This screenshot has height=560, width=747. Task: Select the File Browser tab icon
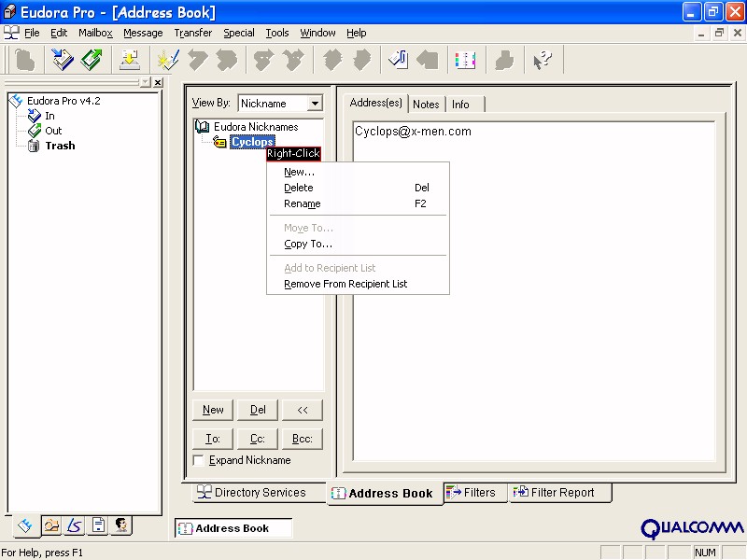(x=51, y=525)
